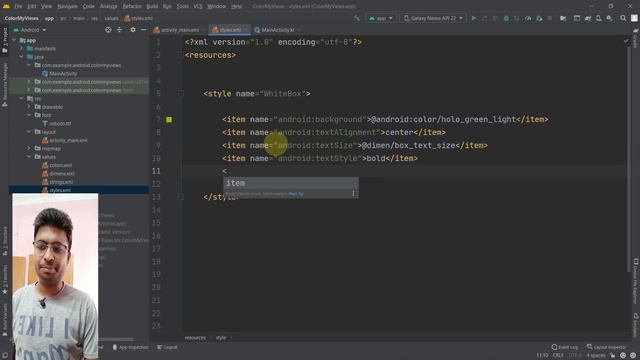Image resolution: width=640 pixels, height=360 pixels.
Task: Click the Collapse All icon in Project panel
Action: [x=119, y=30]
